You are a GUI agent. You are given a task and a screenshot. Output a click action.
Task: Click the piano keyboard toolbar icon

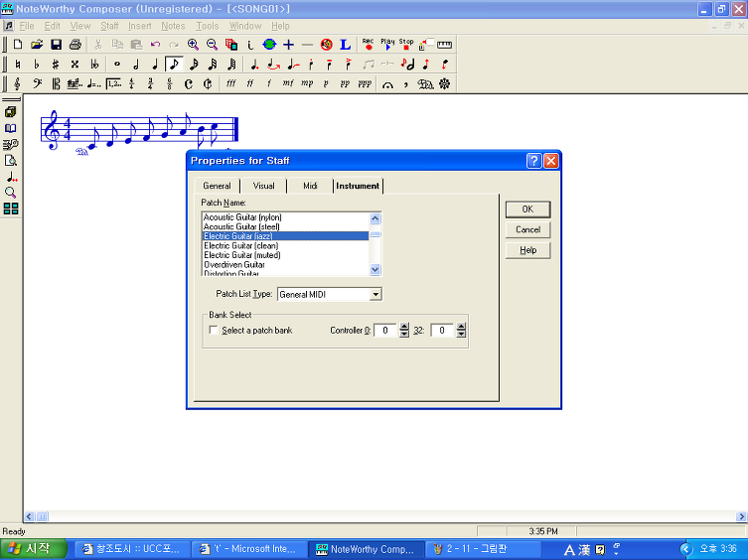click(x=444, y=45)
